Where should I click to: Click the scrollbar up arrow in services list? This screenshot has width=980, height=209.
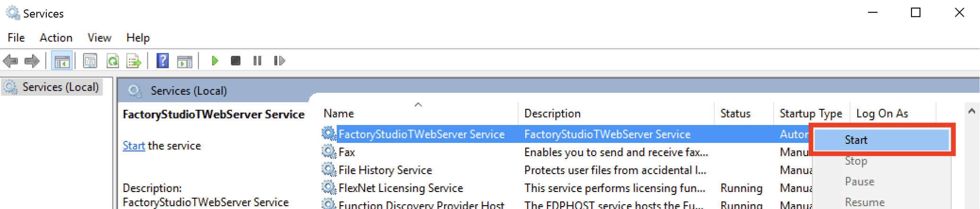971,111
